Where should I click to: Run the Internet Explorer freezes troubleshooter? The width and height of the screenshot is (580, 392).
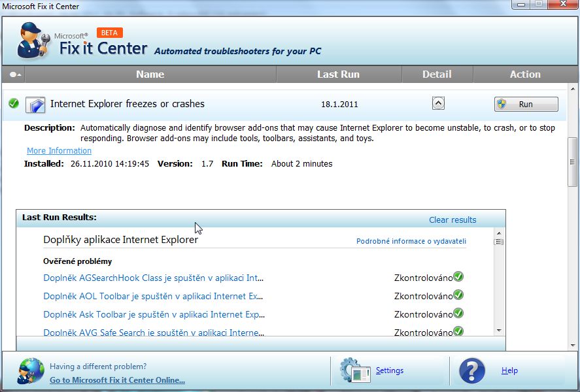coord(526,104)
